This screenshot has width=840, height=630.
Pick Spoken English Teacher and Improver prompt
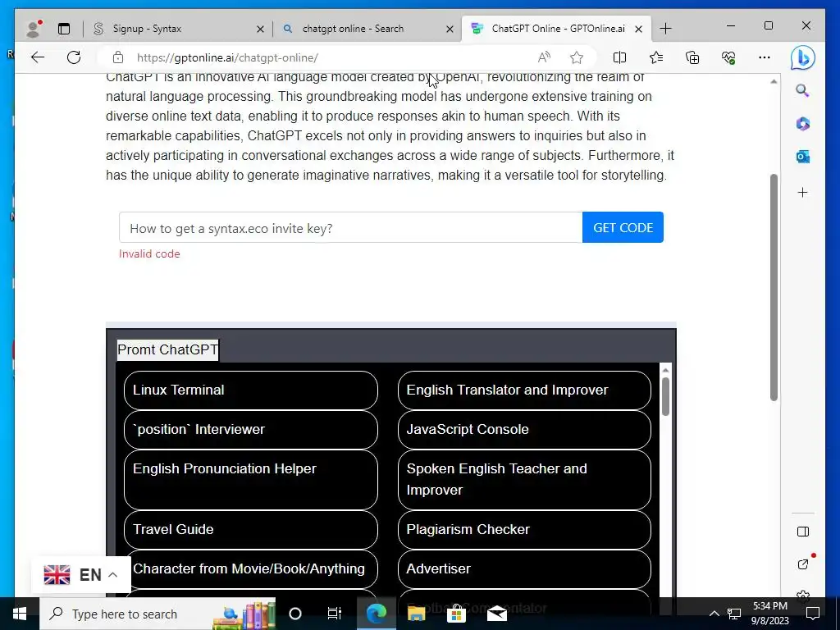[x=524, y=479]
